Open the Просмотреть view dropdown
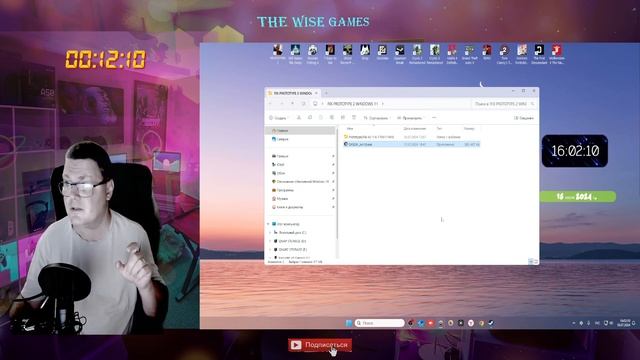 410,118
